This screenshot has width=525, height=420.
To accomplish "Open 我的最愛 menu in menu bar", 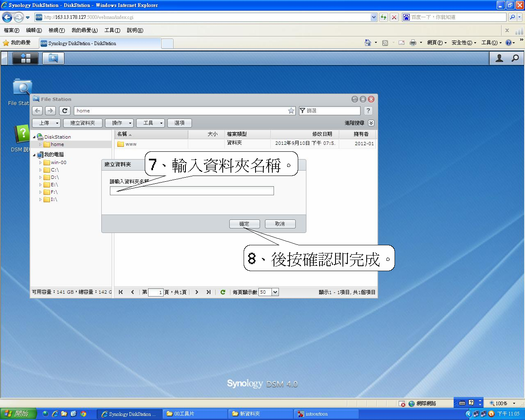I will pos(84,30).
